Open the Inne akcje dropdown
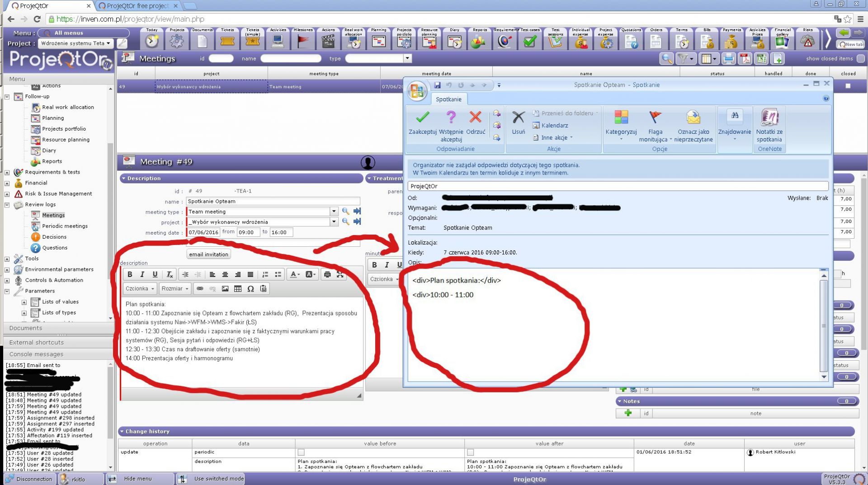 [553, 137]
